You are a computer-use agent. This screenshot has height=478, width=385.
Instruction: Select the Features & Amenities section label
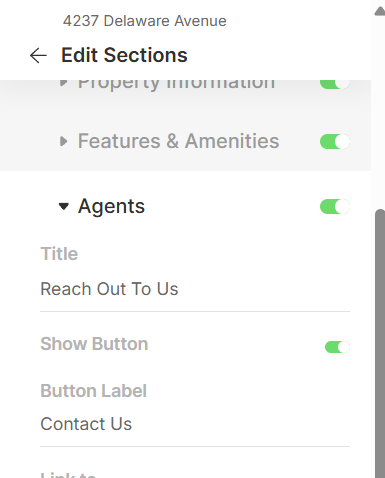tap(178, 141)
